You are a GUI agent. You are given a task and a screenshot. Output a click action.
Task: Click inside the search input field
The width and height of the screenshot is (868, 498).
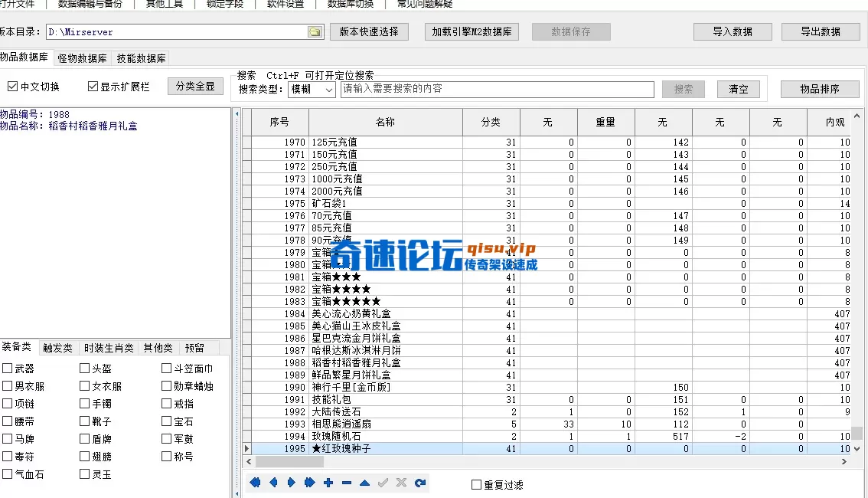[x=498, y=89]
